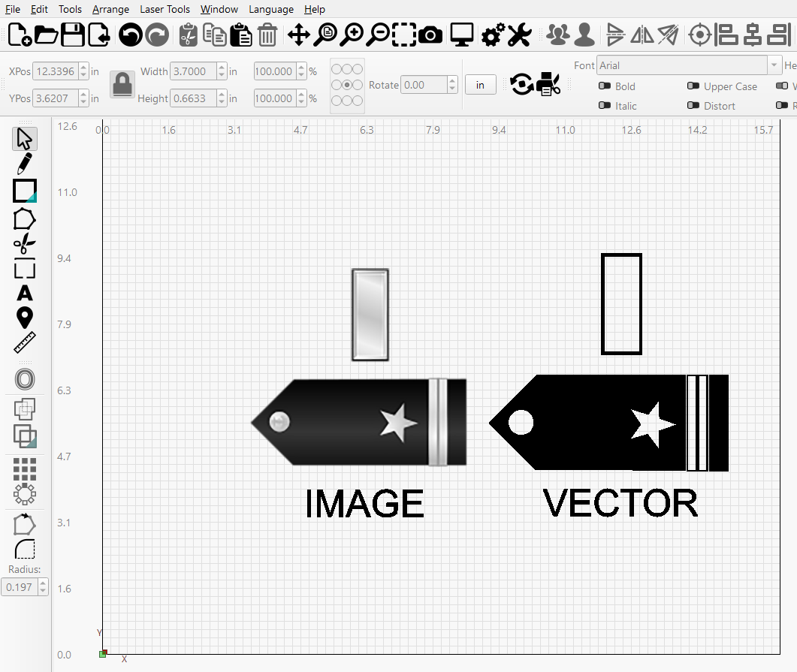Viewport: 797px width, 672px height.
Task: Zoom in on the workspace
Action: coord(352,35)
